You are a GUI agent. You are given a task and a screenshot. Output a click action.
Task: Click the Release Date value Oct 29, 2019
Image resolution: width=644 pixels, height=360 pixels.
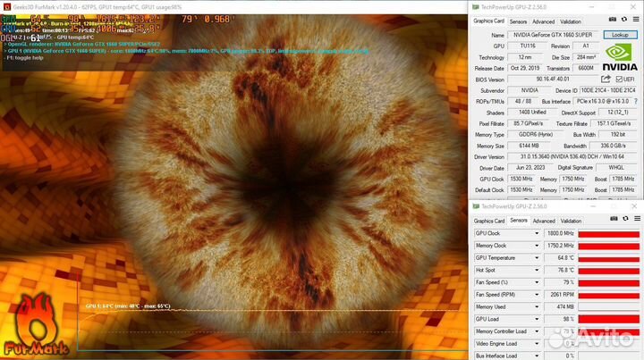525,68
